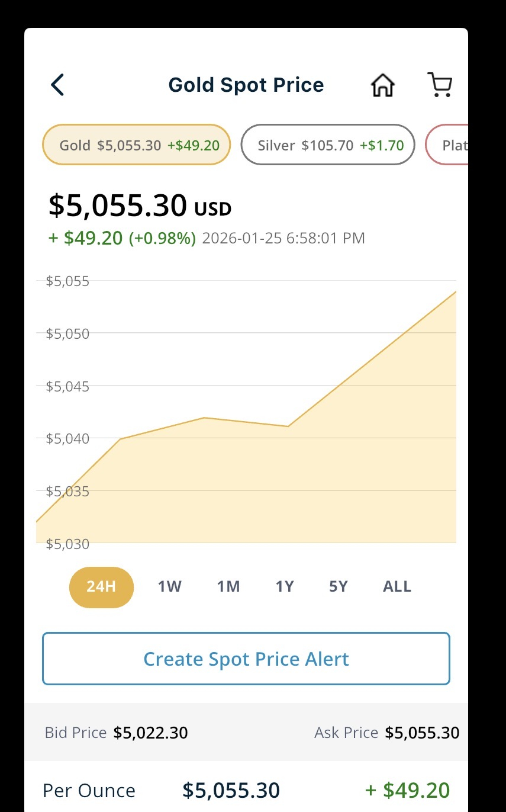Select the 24H time range
Screen dimensions: 506x812
[x=101, y=587]
